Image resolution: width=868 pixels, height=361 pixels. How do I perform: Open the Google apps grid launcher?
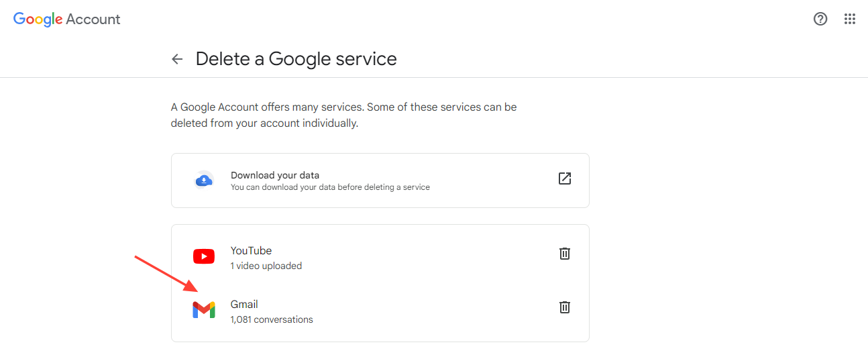[x=850, y=19]
